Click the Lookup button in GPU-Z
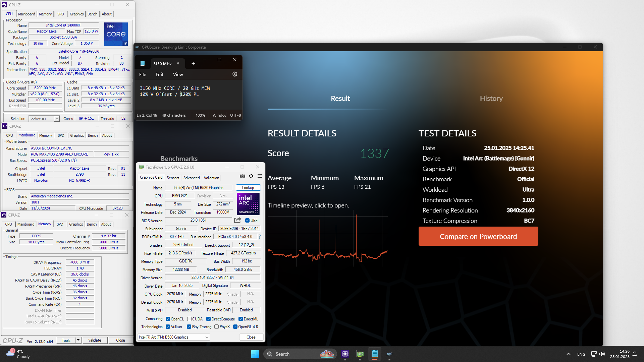Screen dimensions: 644x362 click(248, 188)
